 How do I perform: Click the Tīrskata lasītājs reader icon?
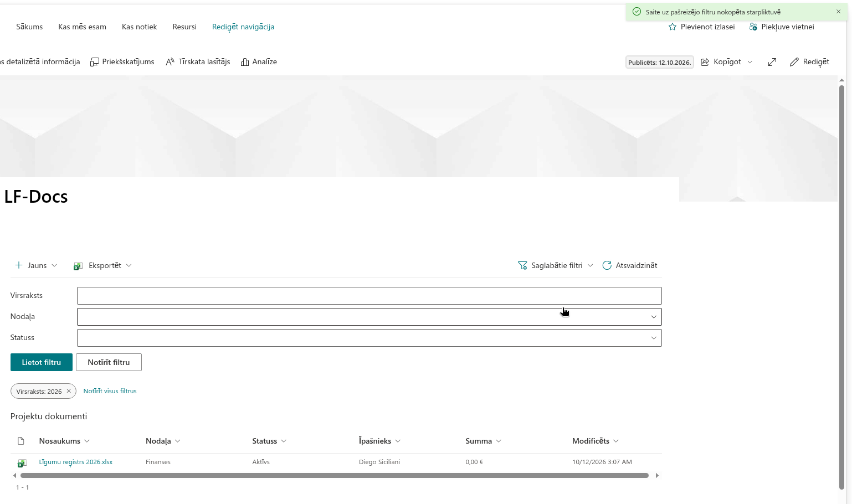(170, 62)
